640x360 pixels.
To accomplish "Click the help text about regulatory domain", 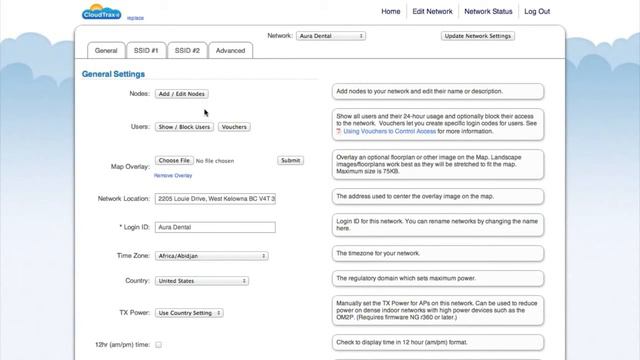I will [406, 278].
